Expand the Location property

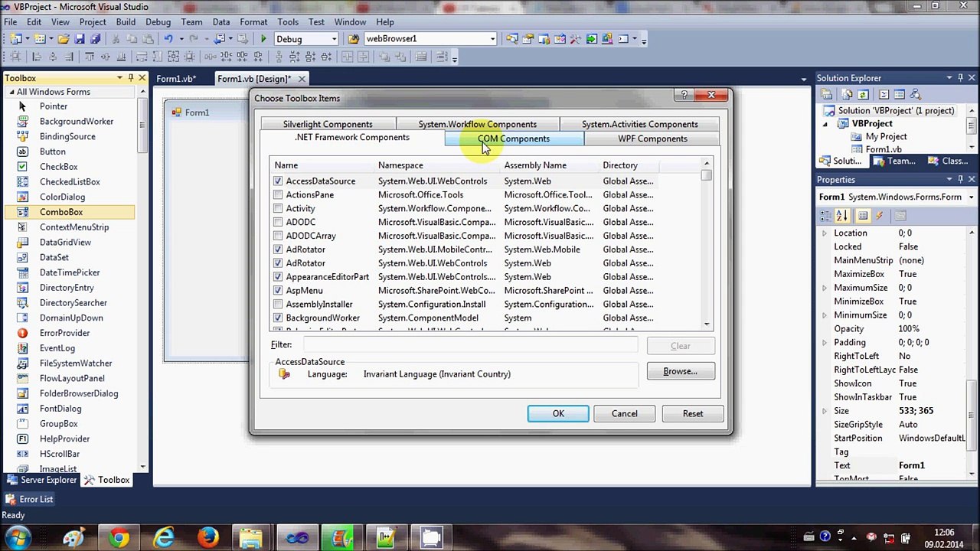click(x=825, y=233)
